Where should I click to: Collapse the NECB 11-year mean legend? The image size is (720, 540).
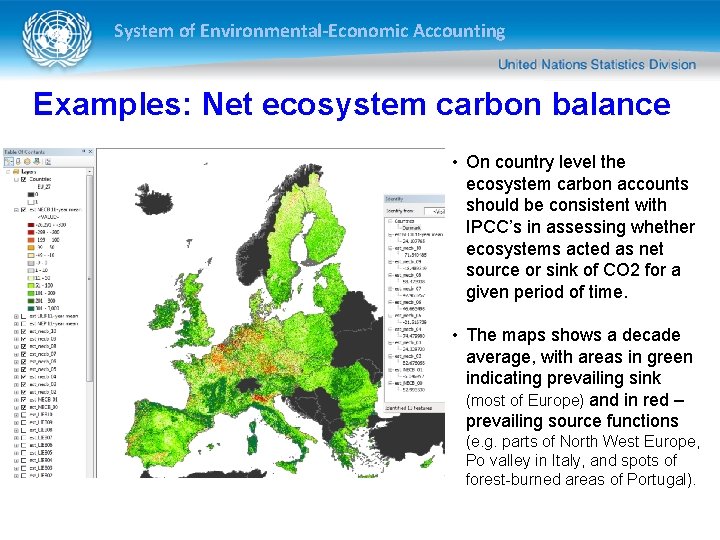[x=16, y=210]
